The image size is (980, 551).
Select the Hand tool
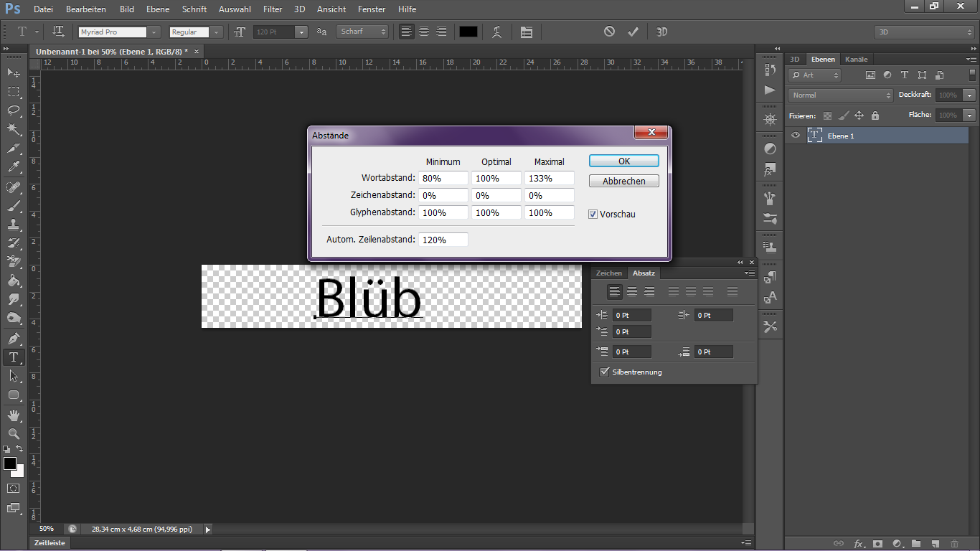coord(14,415)
